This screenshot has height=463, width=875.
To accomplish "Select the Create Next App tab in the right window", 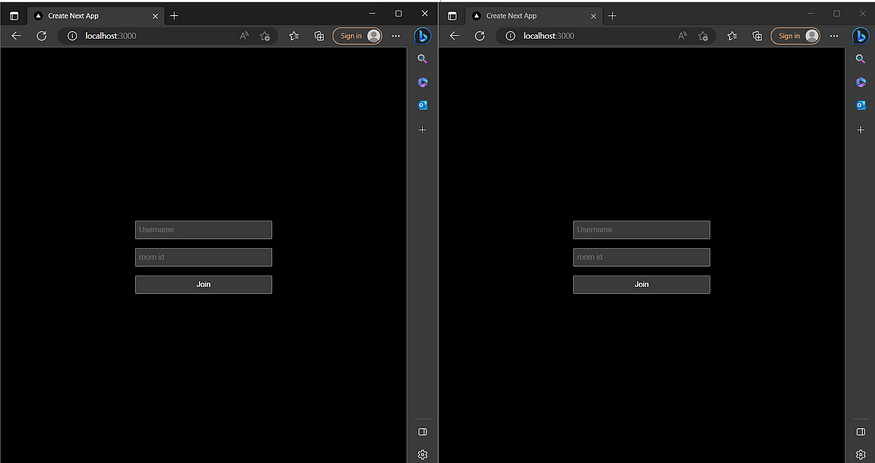I will [x=534, y=16].
